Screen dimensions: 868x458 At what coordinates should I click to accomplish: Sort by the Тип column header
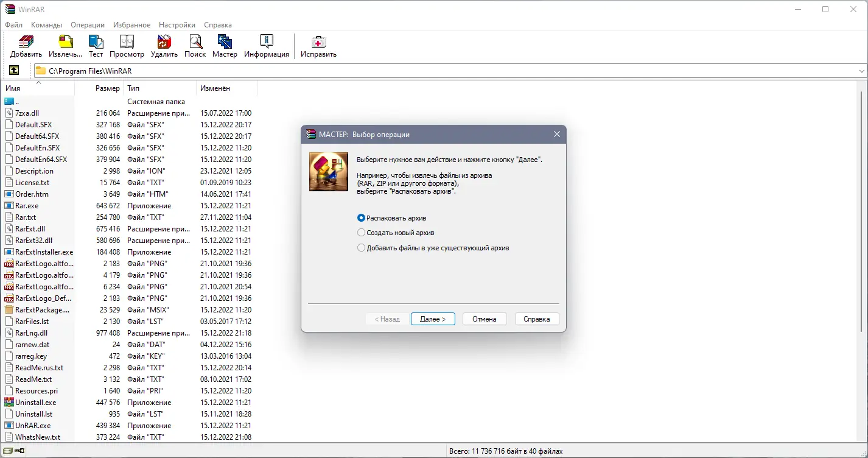pos(159,88)
